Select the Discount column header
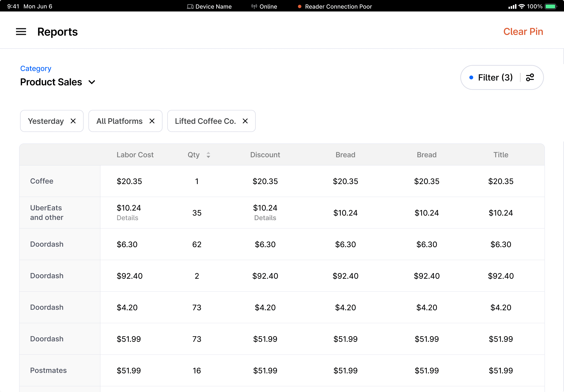 tap(265, 155)
